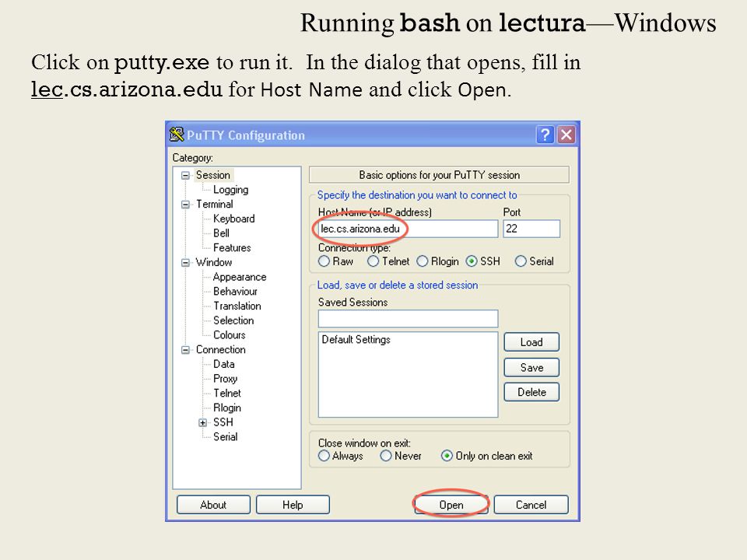This screenshot has height=560, width=747.
Task: Click the Port input field
Action: coord(531,229)
